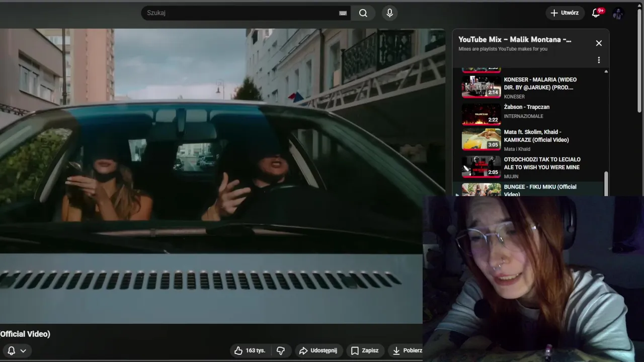Dislike the video with thumbs down
Viewport: 644px width, 362px height.
(x=281, y=350)
